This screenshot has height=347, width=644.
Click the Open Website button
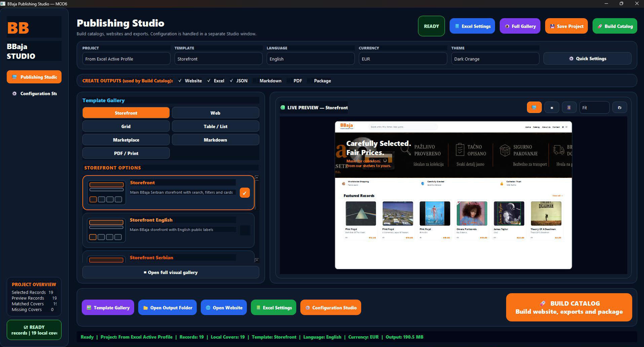pos(224,307)
